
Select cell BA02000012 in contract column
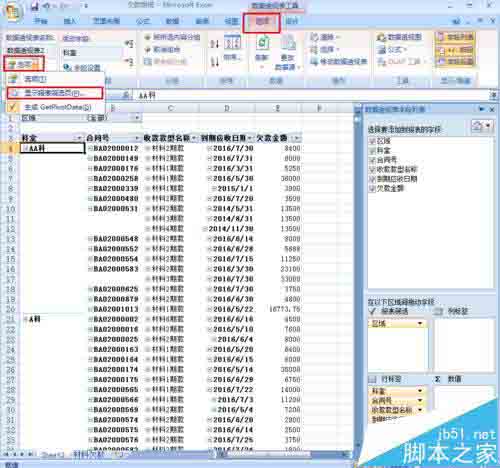pos(115,148)
